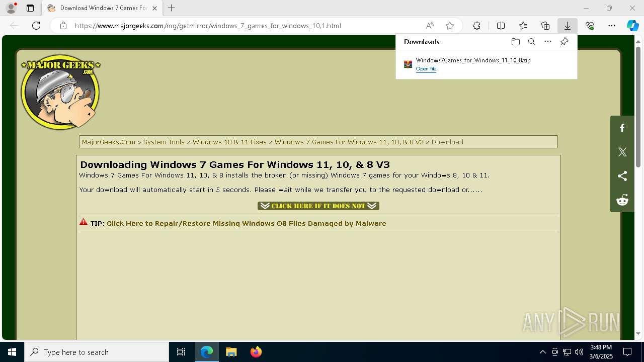Toggle Split screen icon
Viewport: 644px width, 362px height.
tap(501, 26)
